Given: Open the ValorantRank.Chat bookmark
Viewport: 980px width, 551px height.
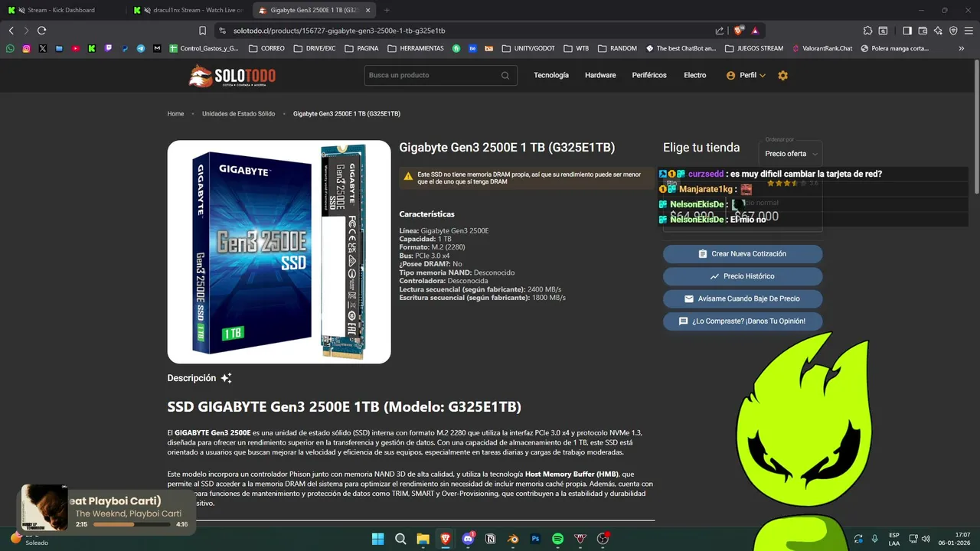Looking at the screenshot, I should point(822,48).
